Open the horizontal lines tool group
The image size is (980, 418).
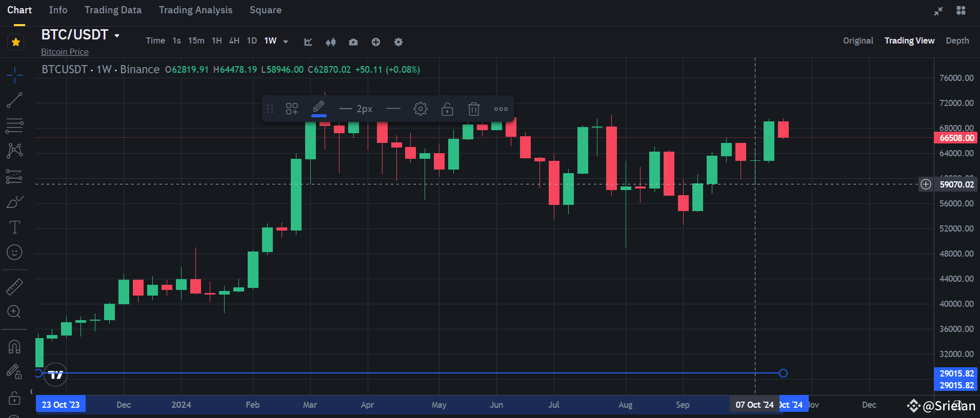coord(14,126)
